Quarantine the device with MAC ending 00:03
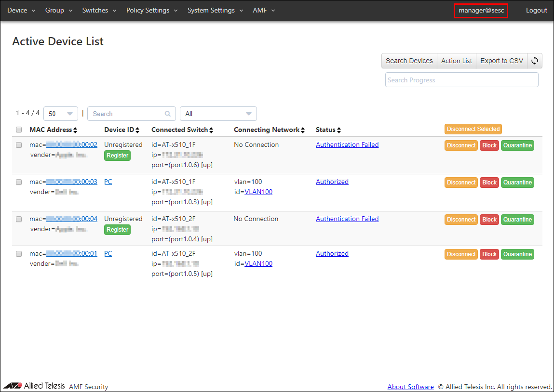 [517, 183]
